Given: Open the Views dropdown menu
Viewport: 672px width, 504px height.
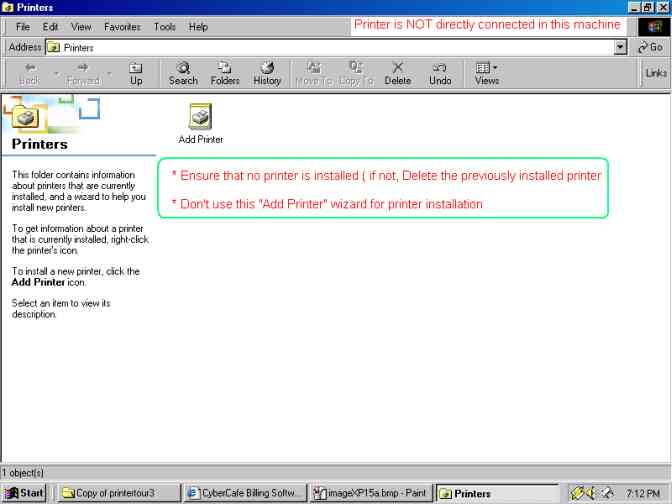Looking at the screenshot, I should coord(487,73).
